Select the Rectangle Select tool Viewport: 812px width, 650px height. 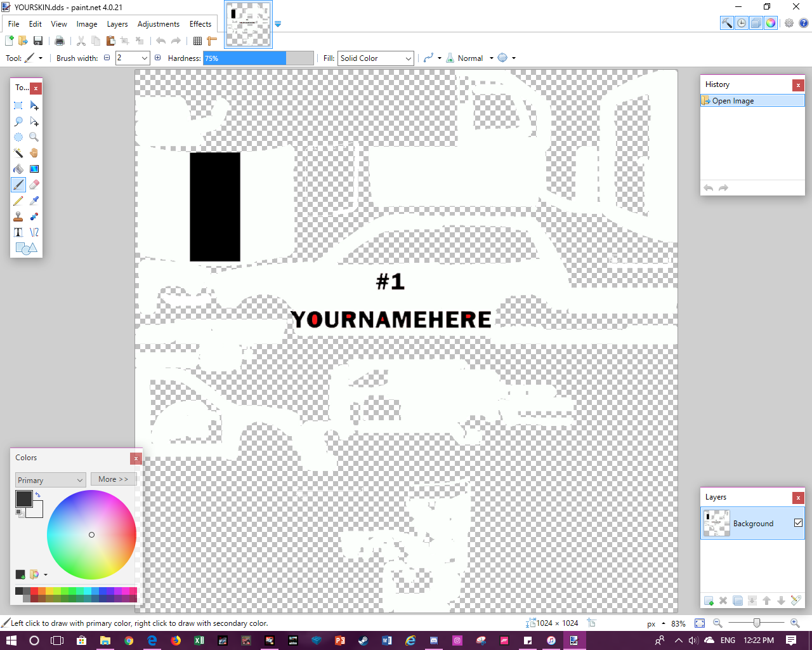pyautogui.click(x=18, y=105)
